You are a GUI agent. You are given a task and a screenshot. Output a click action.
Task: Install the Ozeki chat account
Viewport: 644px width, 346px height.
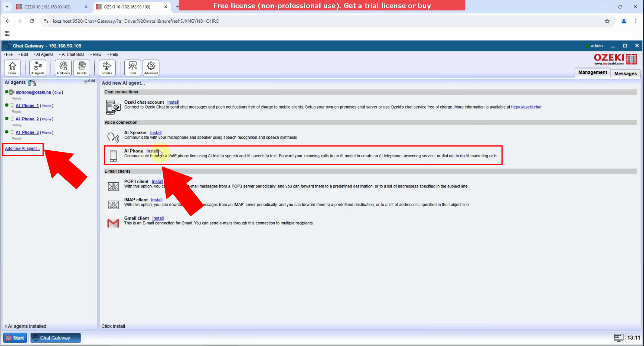173,102
